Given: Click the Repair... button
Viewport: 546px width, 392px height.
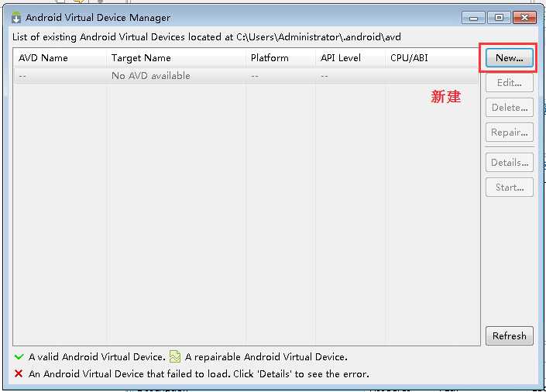Looking at the screenshot, I should pos(509,132).
